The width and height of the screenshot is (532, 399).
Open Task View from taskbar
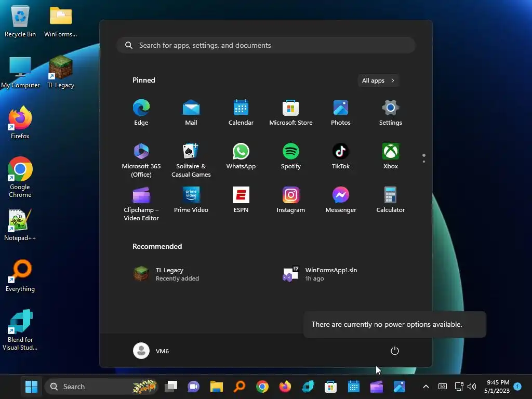(171, 387)
